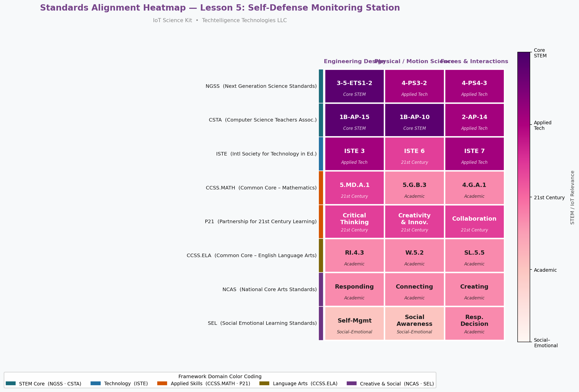This screenshot has width=579, height=392.
Task: Click the blue Technology legend swatch
Action: 96,383
